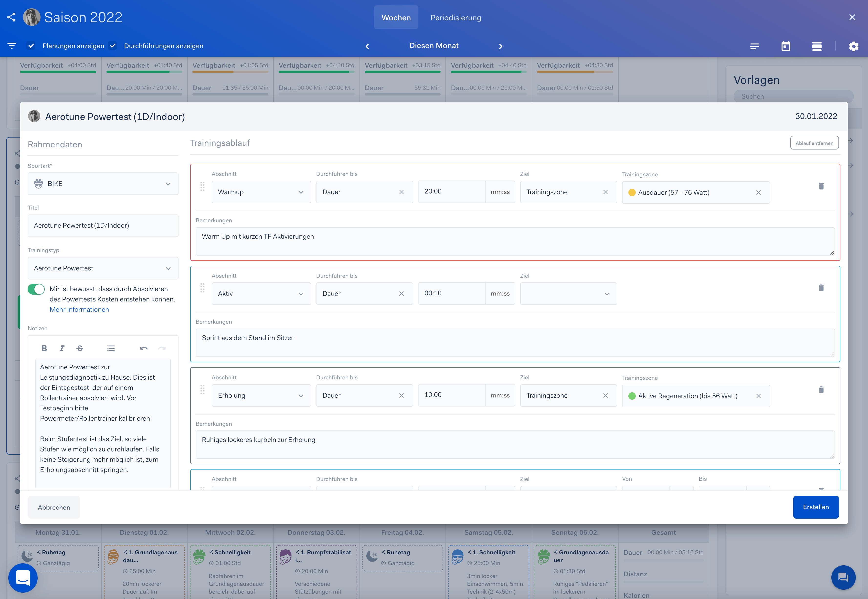
Task: Open the calendar view icon
Action: point(785,46)
